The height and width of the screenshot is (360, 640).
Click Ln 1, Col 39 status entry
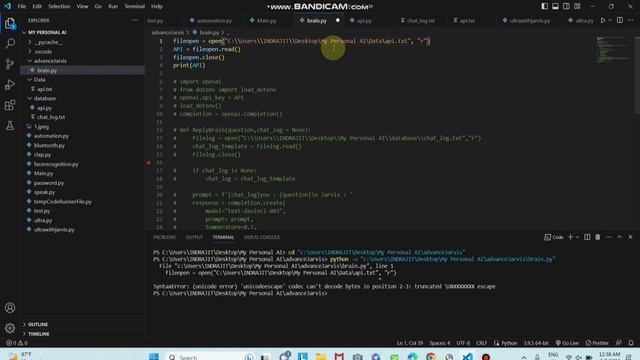coord(410,343)
